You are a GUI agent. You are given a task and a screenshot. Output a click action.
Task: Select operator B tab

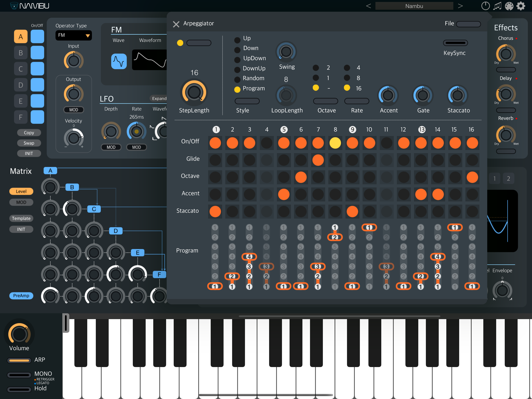click(21, 53)
